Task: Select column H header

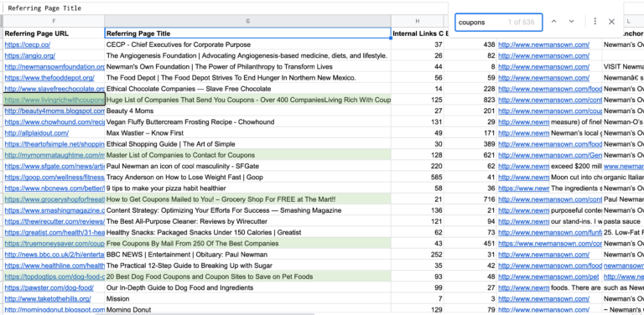Action: tap(418, 21)
